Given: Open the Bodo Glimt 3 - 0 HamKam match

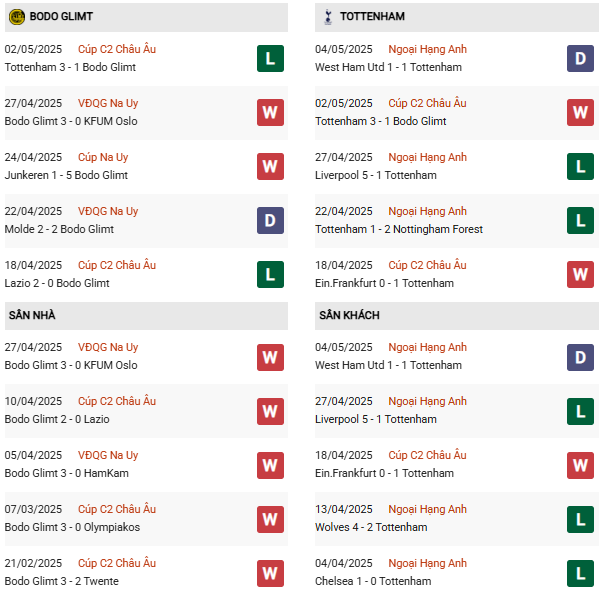Looking at the screenshot, I should (x=66, y=473).
